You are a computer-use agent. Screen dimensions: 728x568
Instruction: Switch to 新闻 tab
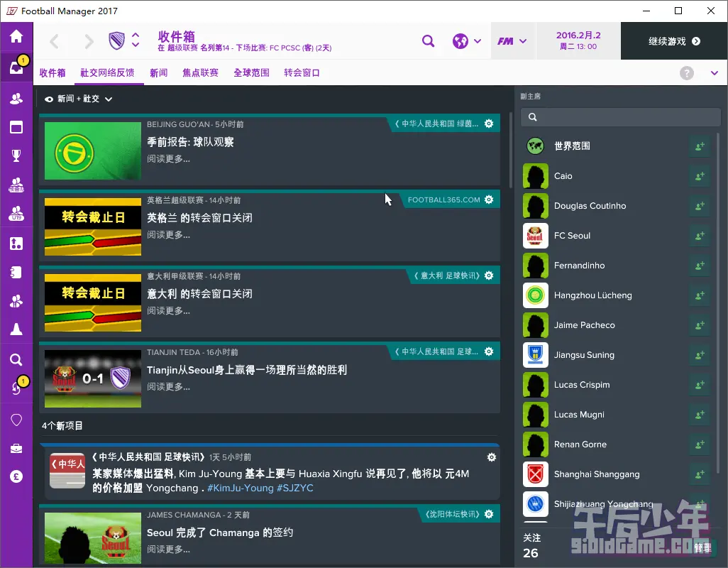159,73
